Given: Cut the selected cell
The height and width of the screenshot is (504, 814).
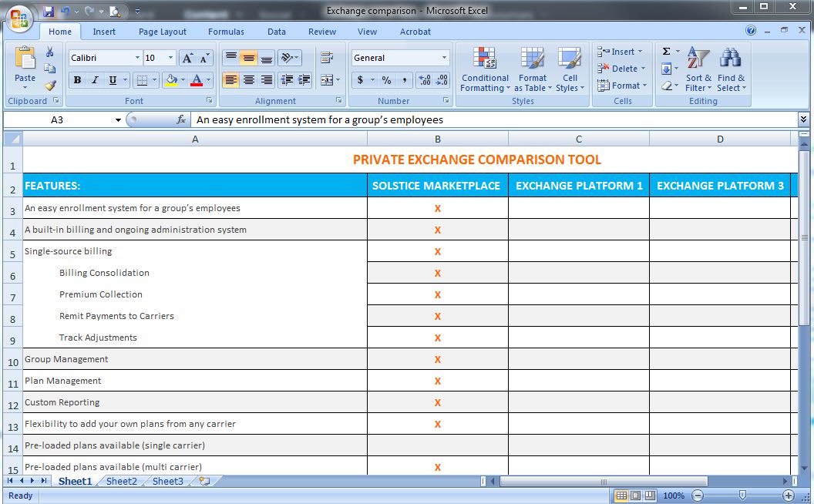Looking at the screenshot, I should click(x=50, y=52).
